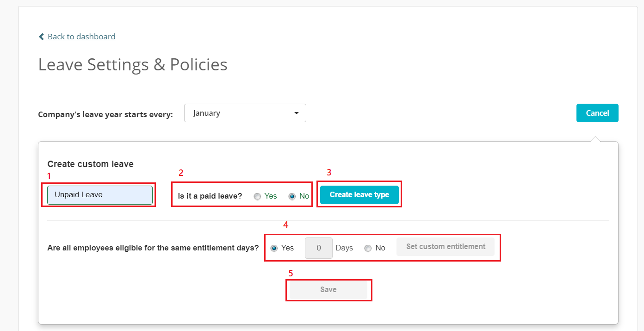Select Yes for paid leave

tap(257, 196)
